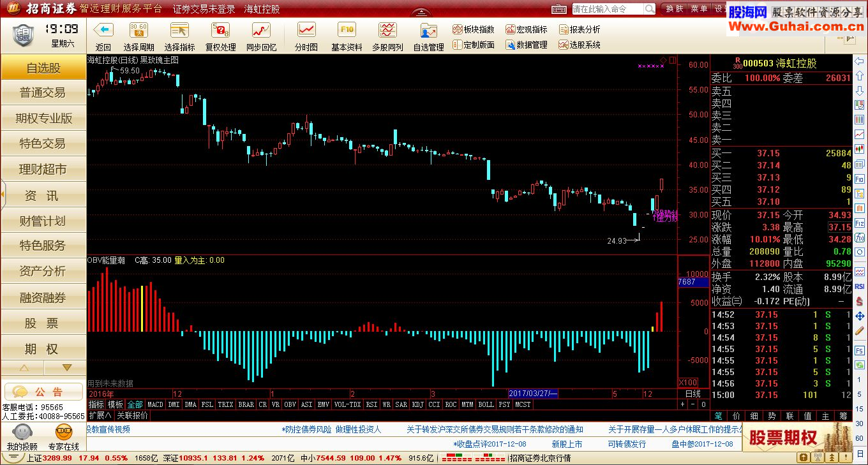This screenshot has height=465, width=868.
Task: Select the 指标 tab
Action: pos(96,404)
